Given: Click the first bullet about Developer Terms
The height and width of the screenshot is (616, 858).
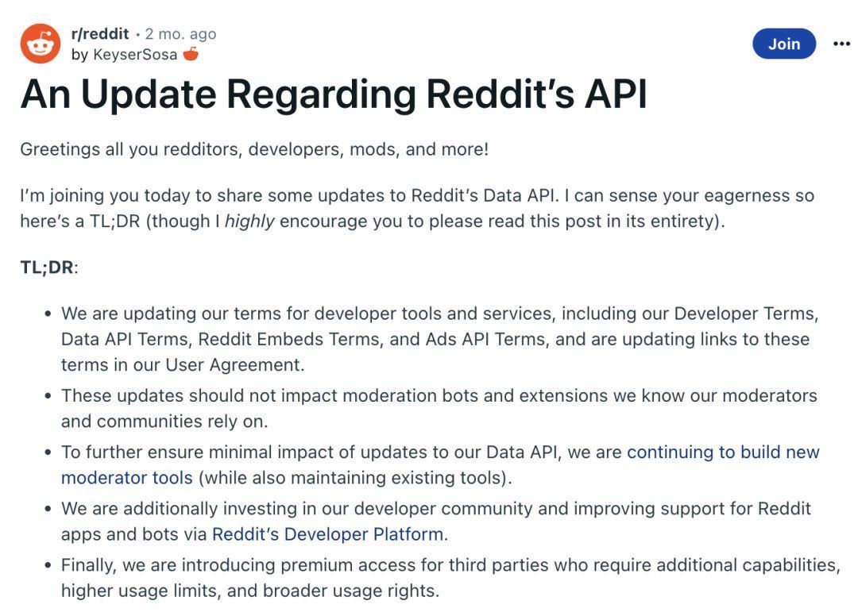Looking at the screenshot, I should point(440,339).
